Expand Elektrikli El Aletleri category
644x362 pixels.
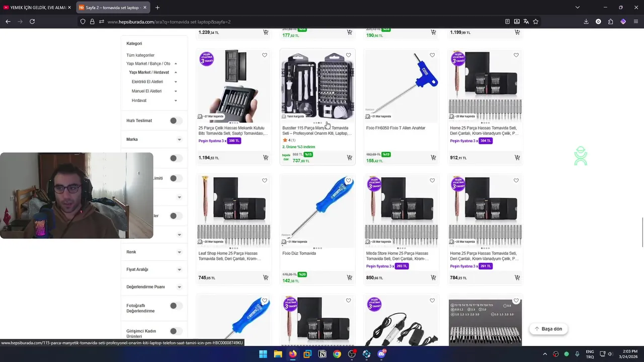176,82
